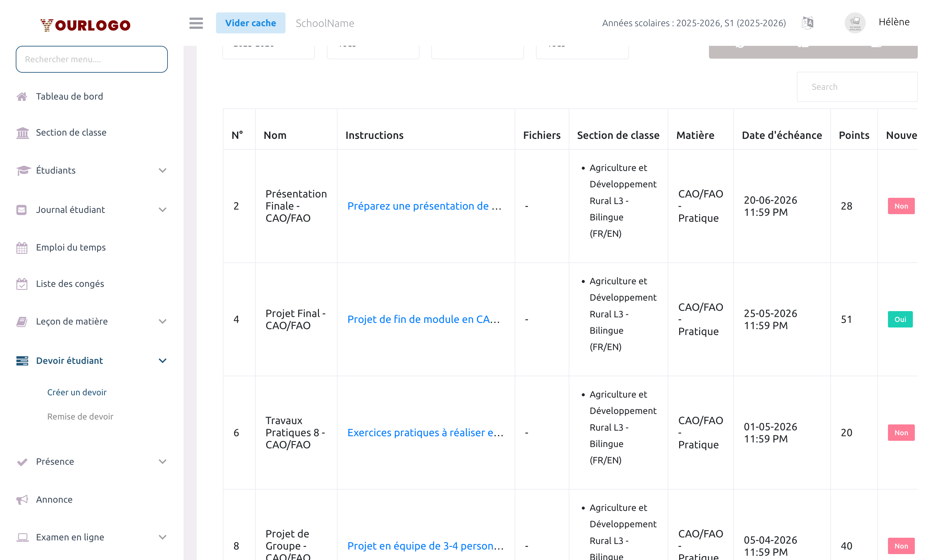Open the language translation icon in the header
944x560 pixels.
coord(807,23)
